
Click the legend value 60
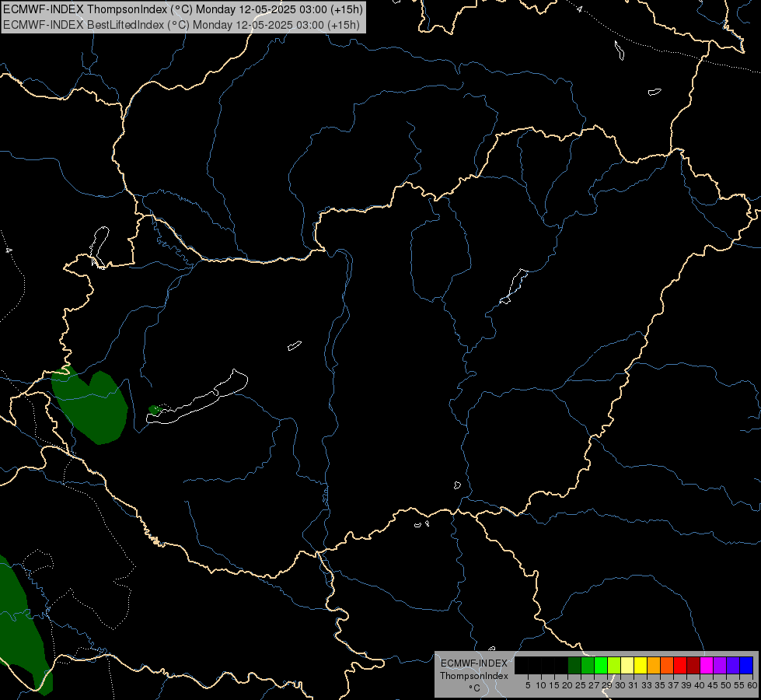click(x=752, y=685)
